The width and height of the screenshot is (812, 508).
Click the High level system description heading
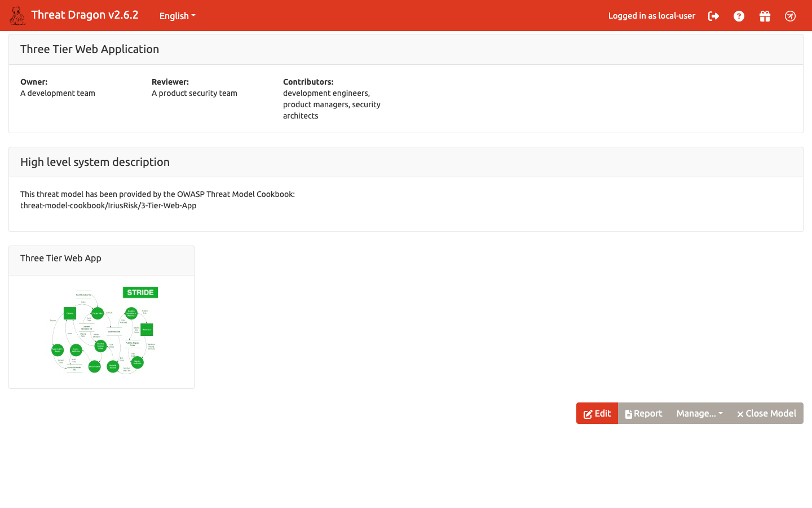pos(95,162)
